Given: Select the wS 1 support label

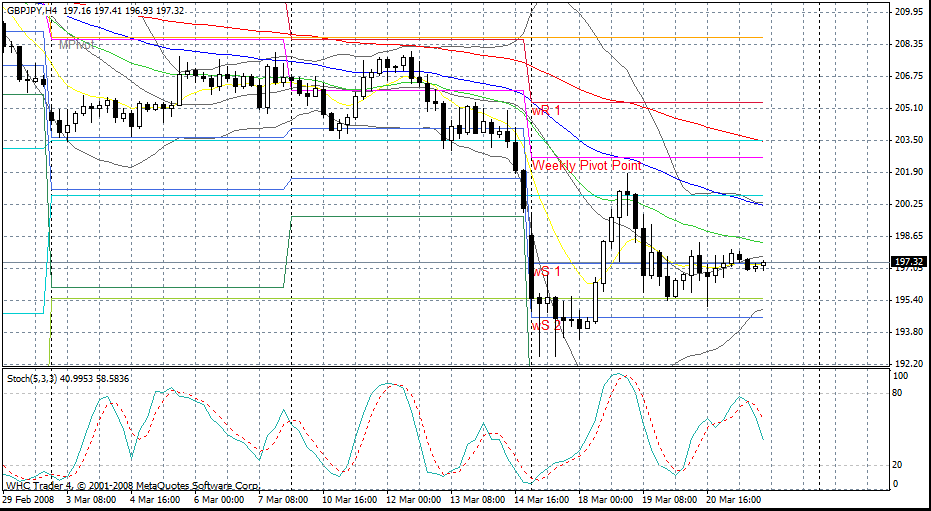Looking at the screenshot, I should point(546,271).
